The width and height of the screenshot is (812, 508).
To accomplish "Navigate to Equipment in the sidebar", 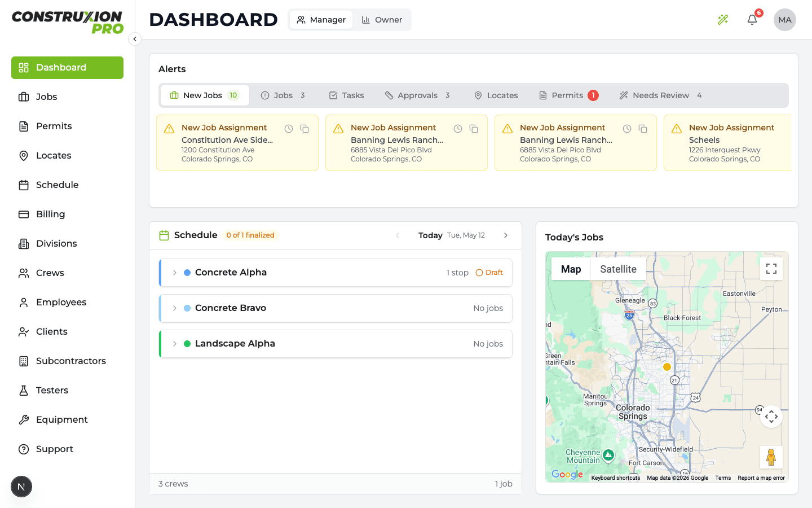I will pyautogui.click(x=67, y=420).
